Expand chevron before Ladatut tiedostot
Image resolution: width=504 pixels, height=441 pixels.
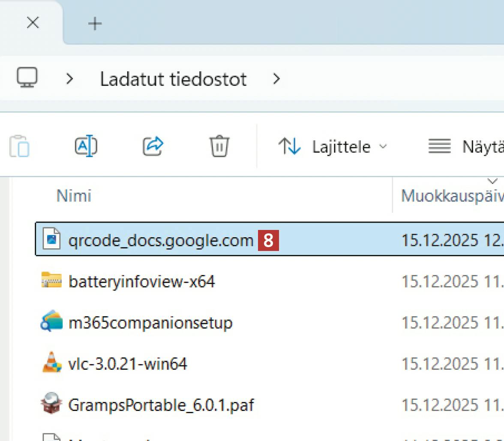[70, 79]
